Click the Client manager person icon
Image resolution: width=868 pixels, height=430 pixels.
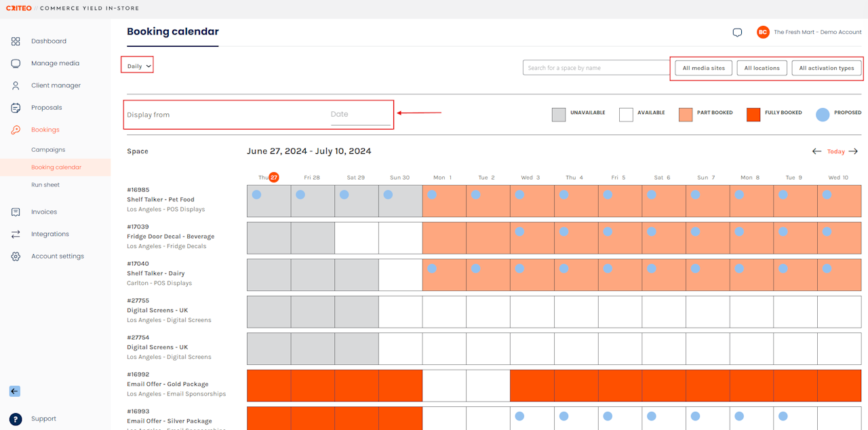pos(16,85)
